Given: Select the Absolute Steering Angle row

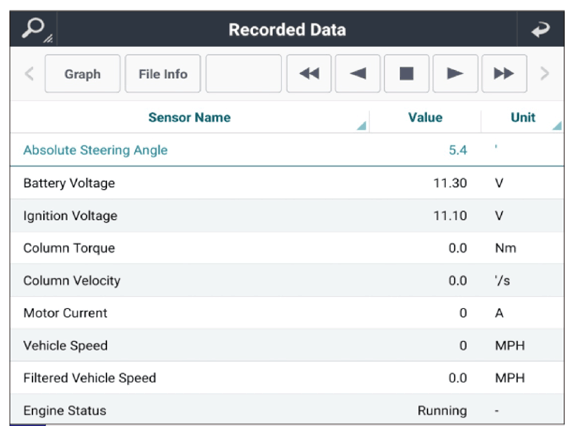Looking at the screenshot, I should pyautogui.click(x=287, y=150).
